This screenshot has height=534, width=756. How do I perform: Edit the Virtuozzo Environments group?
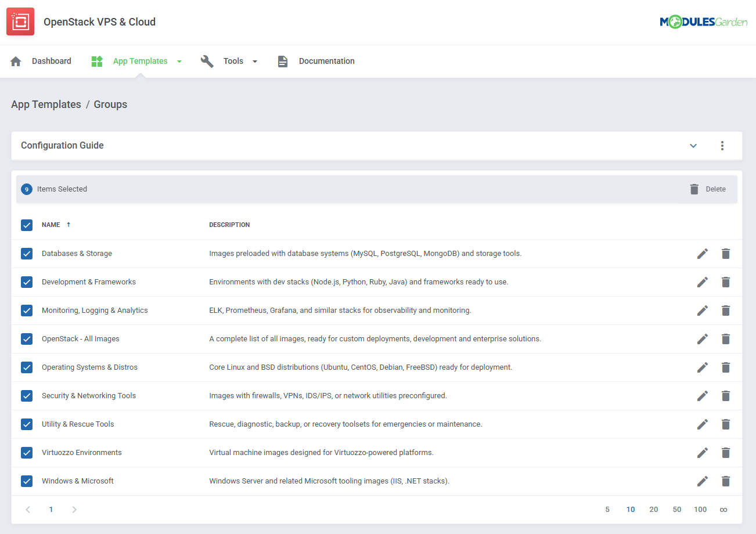(x=703, y=453)
